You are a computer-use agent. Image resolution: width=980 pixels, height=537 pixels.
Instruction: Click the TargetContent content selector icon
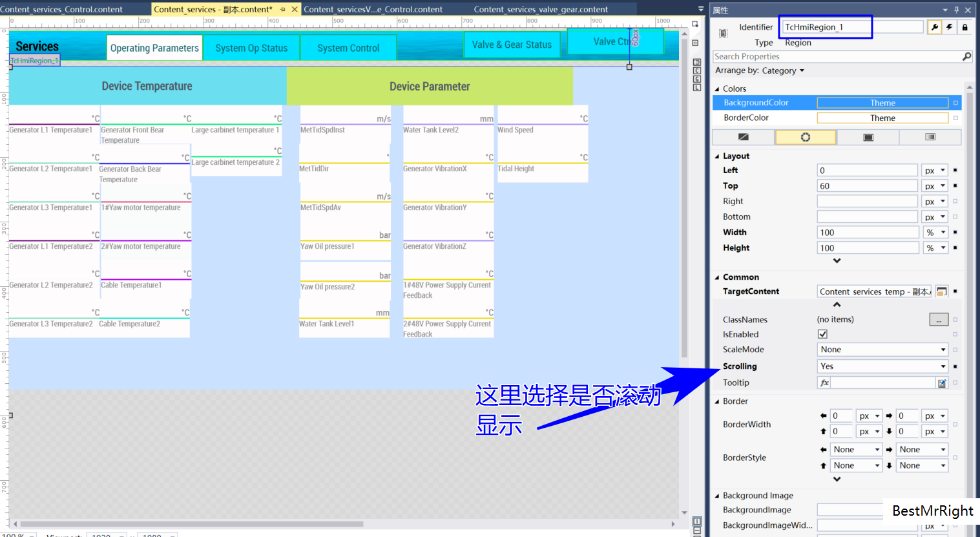coord(941,291)
